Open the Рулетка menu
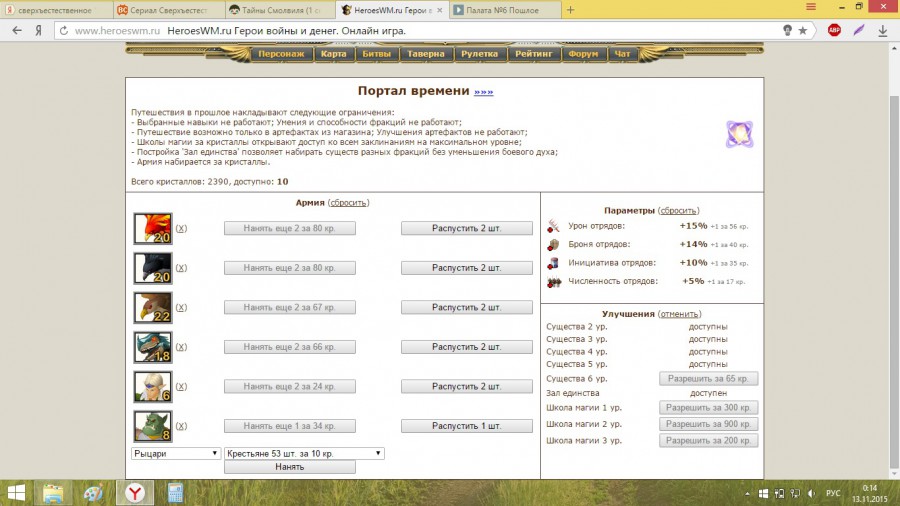 click(x=479, y=54)
